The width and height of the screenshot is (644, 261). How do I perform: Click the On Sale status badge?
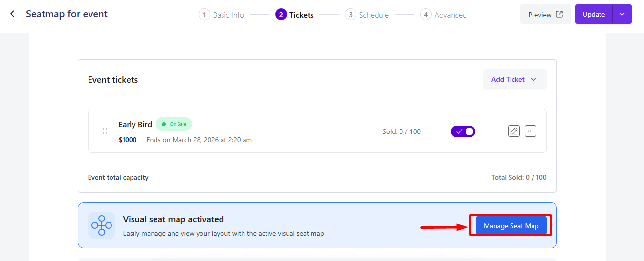pyautogui.click(x=174, y=124)
